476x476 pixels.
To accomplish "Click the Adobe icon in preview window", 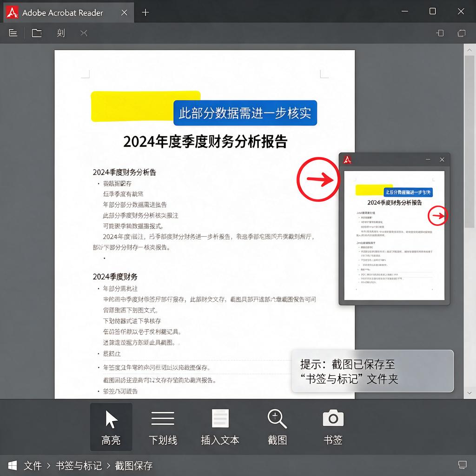I will tap(347, 160).
